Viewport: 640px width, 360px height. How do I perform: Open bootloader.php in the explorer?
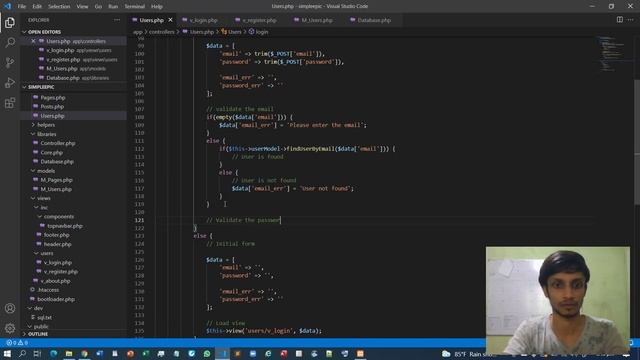click(x=56, y=299)
